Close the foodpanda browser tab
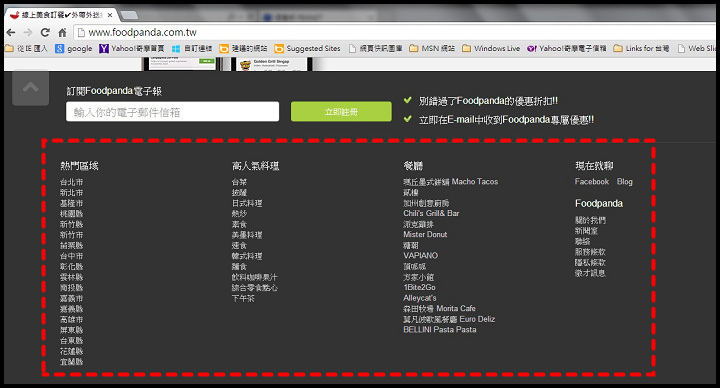Viewport: 720px width, 388px height. pyautogui.click(x=110, y=15)
